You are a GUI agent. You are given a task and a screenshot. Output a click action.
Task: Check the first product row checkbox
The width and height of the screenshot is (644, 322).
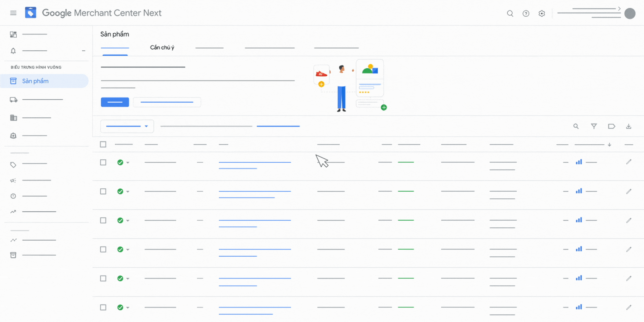103,162
